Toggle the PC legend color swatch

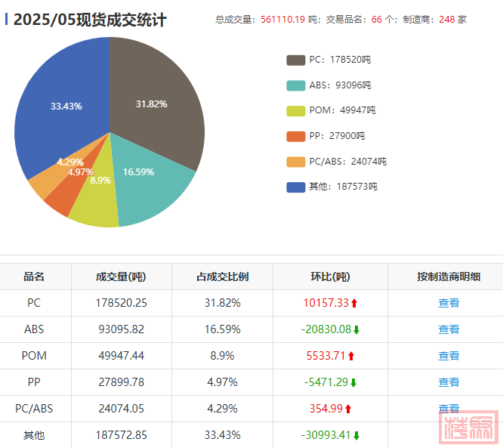[295, 60]
